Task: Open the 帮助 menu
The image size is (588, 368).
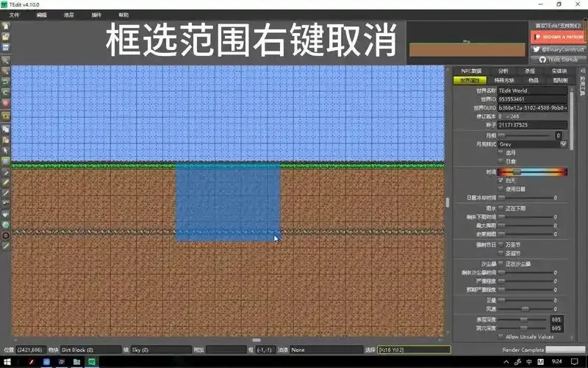Action: [x=123, y=15]
